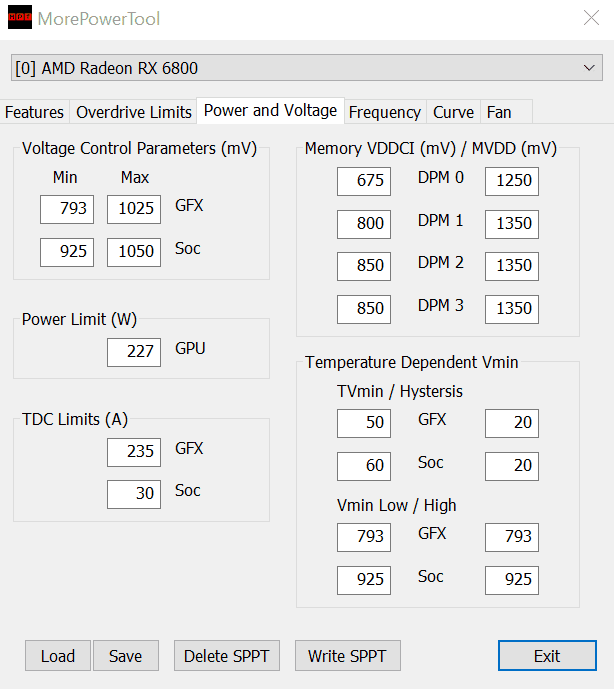Viewport: 614px width, 689px height.
Task: Open the Curve tab
Action: coord(453,112)
